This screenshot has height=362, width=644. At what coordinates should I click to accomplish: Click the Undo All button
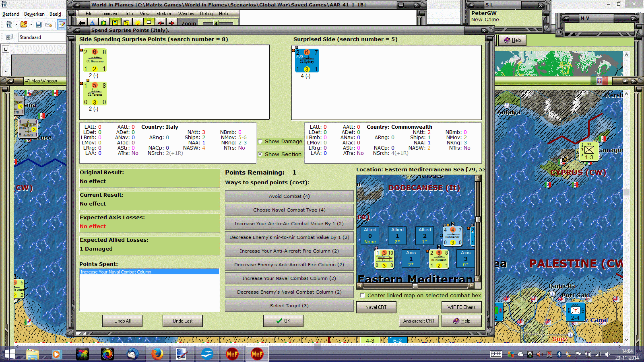click(x=122, y=321)
